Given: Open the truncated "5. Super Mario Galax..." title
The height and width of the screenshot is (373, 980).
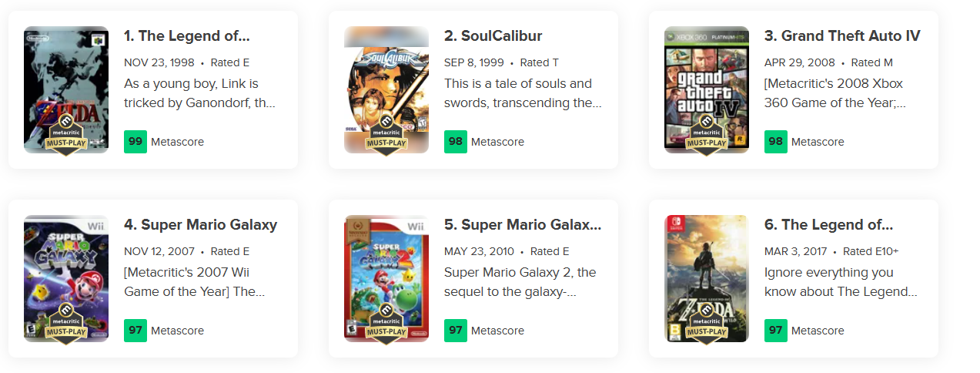Looking at the screenshot, I should 522,225.
